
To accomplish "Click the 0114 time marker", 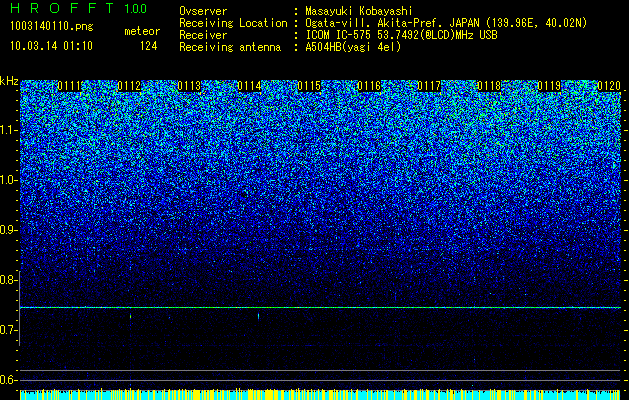I will [250, 86].
